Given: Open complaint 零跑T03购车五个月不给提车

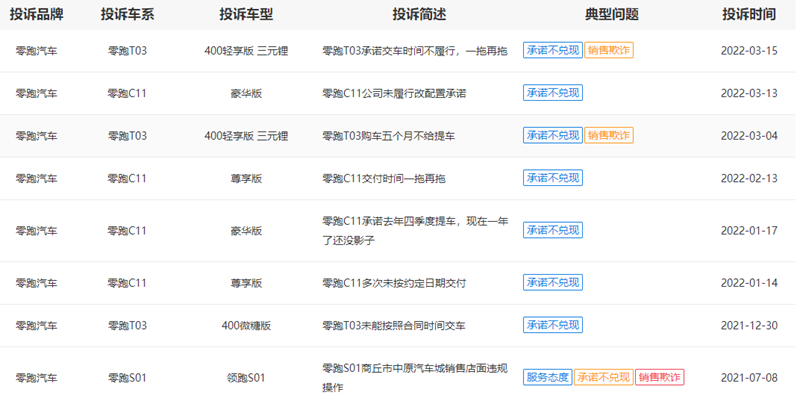Looking at the screenshot, I should (388, 136).
